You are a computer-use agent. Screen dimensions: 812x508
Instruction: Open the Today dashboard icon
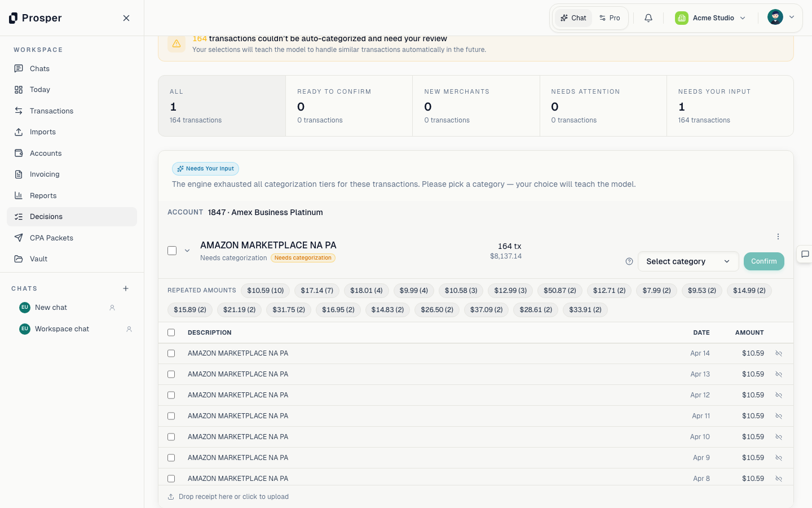click(x=19, y=90)
